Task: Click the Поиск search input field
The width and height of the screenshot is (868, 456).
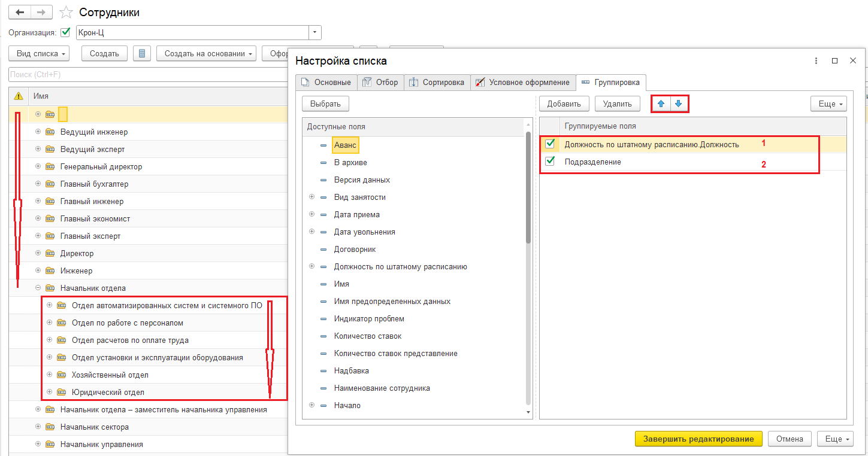Action: tap(144, 75)
